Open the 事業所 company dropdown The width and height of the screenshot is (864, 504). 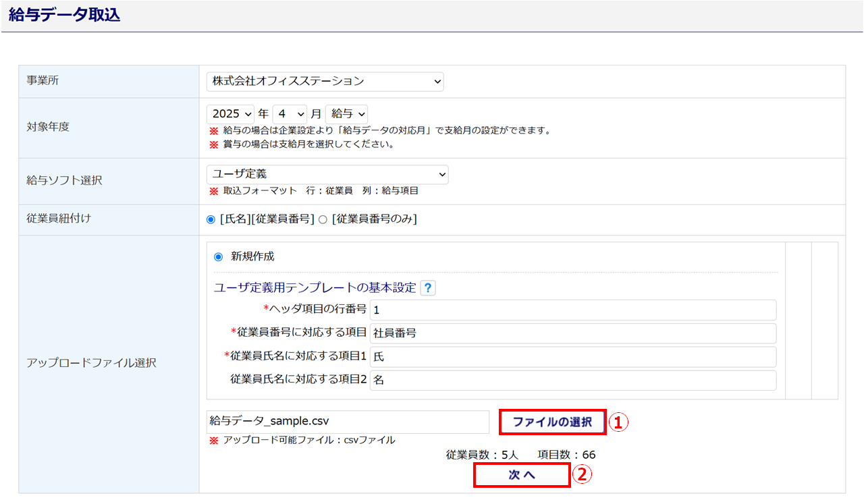click(x=325, y=82)
